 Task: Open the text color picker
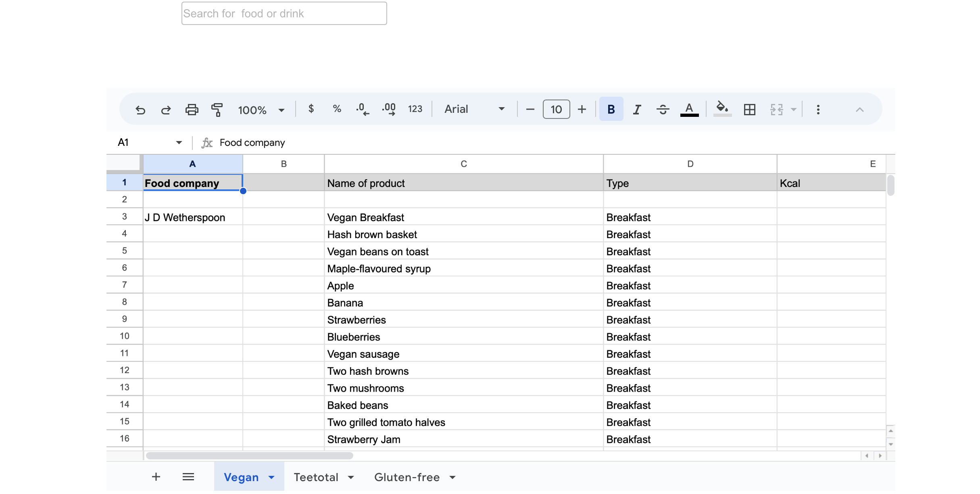[689, 109]
